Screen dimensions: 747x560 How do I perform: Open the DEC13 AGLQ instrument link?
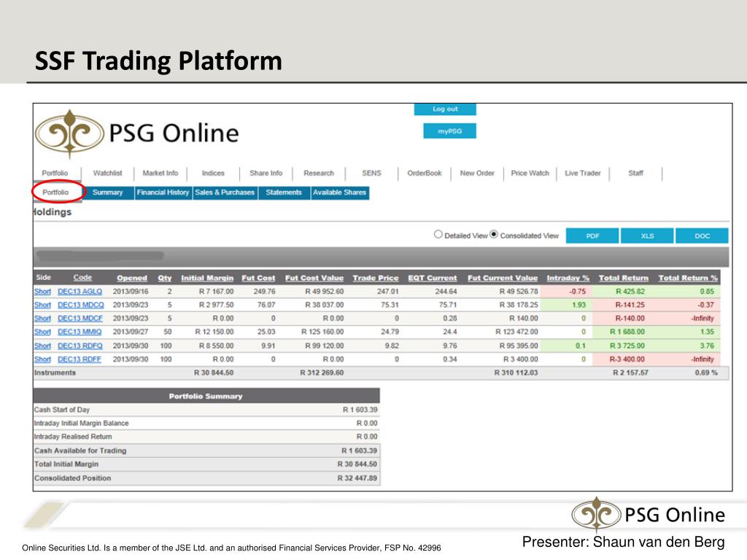coord(80,292)
